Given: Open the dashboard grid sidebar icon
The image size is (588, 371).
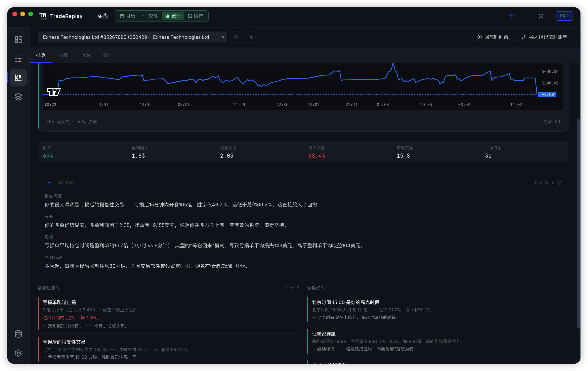Looking at the screenshot, I should [18, 39].
